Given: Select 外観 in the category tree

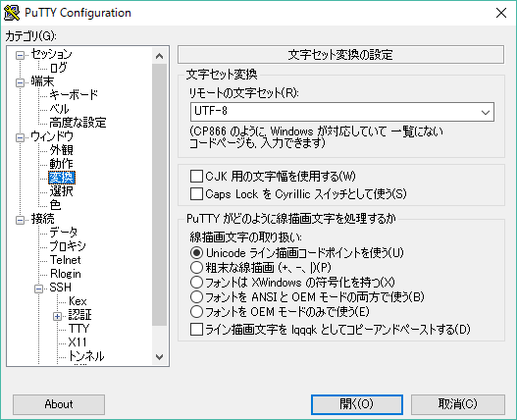Looking at the screenshot, I should click(62, 150).
